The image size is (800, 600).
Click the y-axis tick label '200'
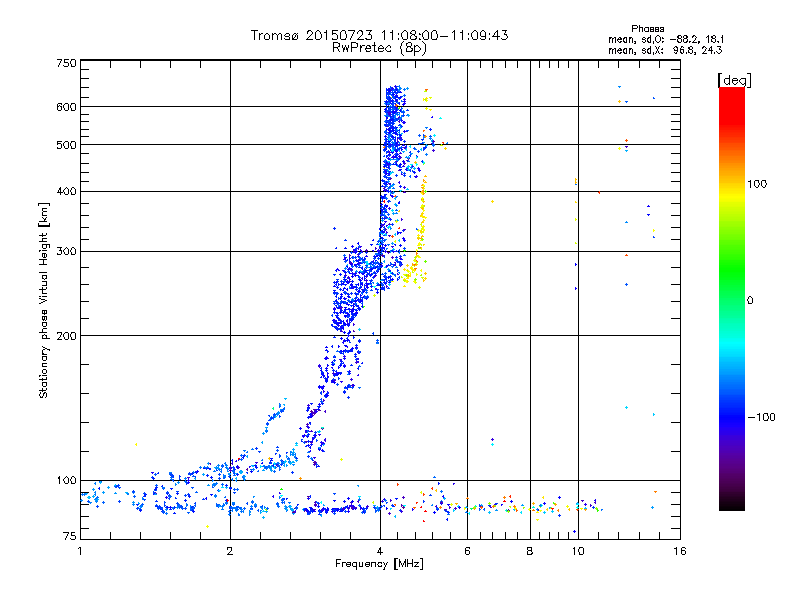coord(66,336)
